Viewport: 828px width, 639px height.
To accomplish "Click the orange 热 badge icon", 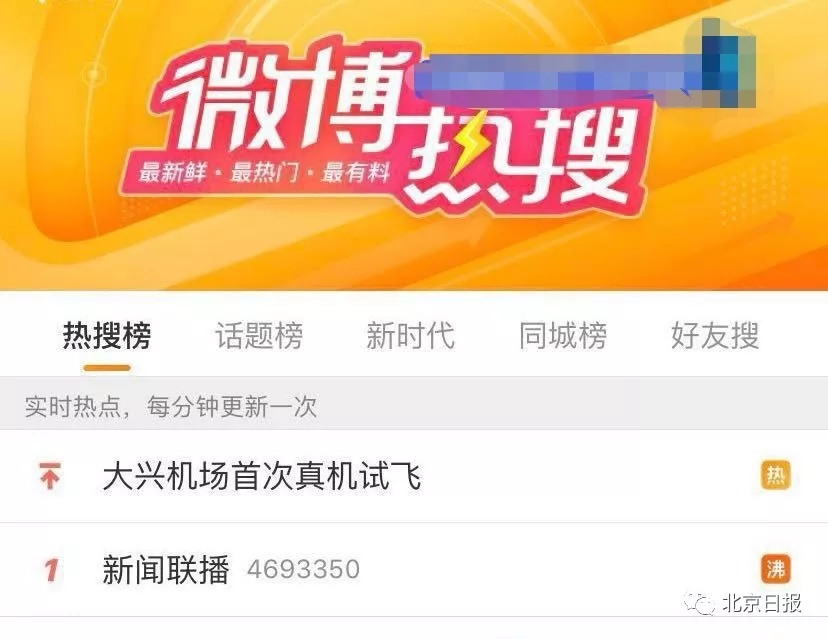I will coord(776,476).
